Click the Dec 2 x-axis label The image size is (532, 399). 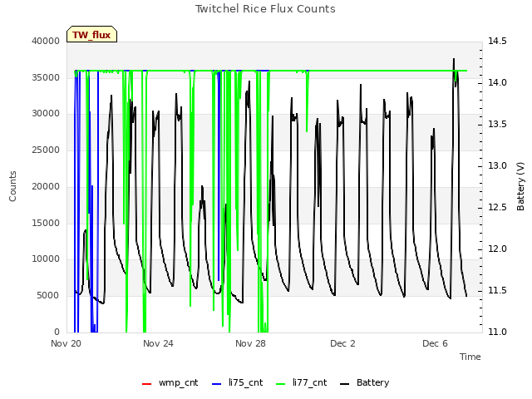pos(342,343)
